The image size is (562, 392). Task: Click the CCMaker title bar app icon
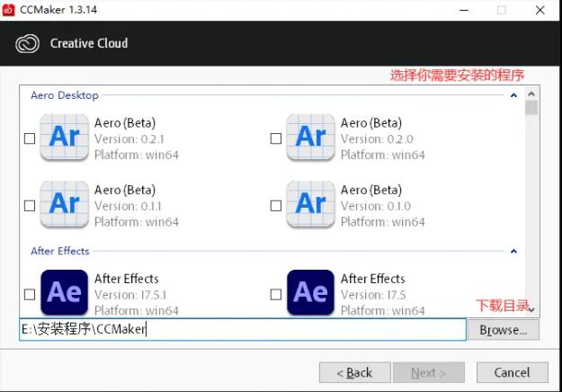[x=8, y=10]
